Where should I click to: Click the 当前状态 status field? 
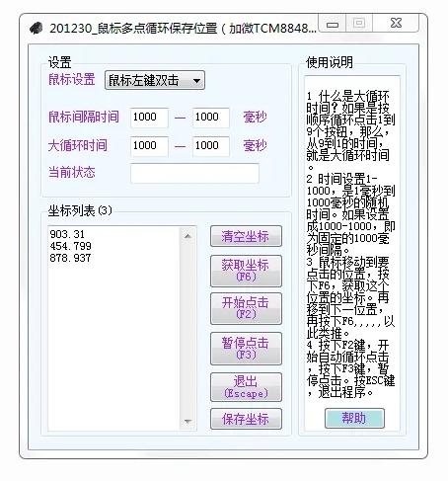pyautogui.click(x=194, y=173)
